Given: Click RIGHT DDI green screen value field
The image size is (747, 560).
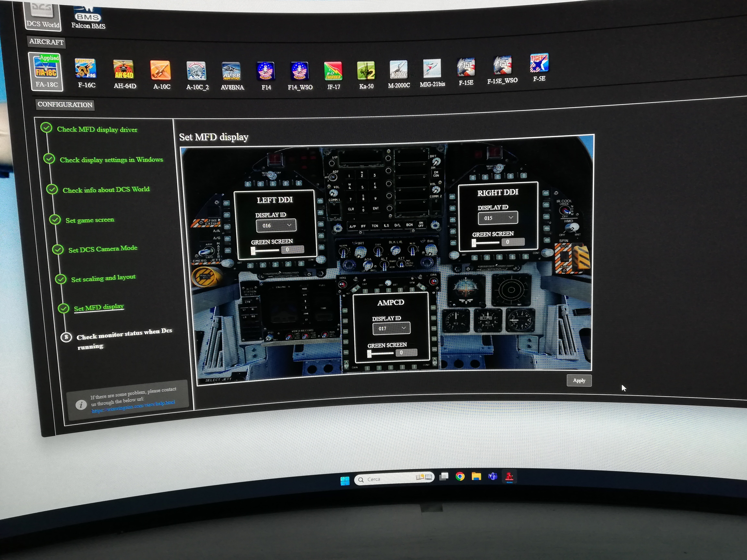Looking at the screenshot, I should pyautogui.click(x=513, y=242).
